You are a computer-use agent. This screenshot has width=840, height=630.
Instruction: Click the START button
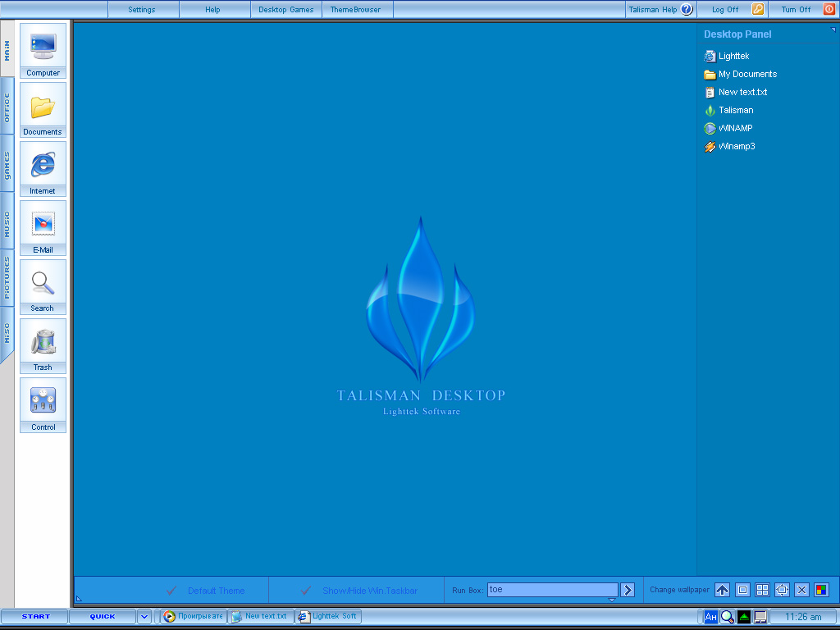[x=34, y=617]
